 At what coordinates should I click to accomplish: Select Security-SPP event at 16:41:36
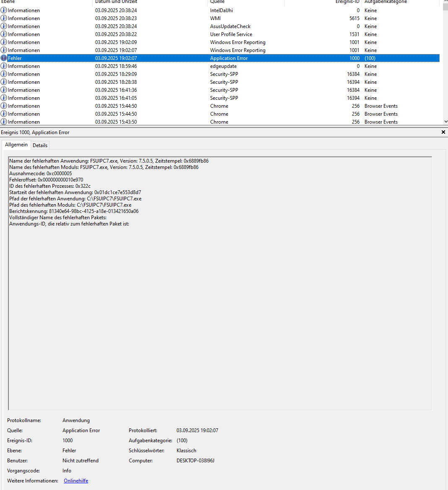click(220, 90)
